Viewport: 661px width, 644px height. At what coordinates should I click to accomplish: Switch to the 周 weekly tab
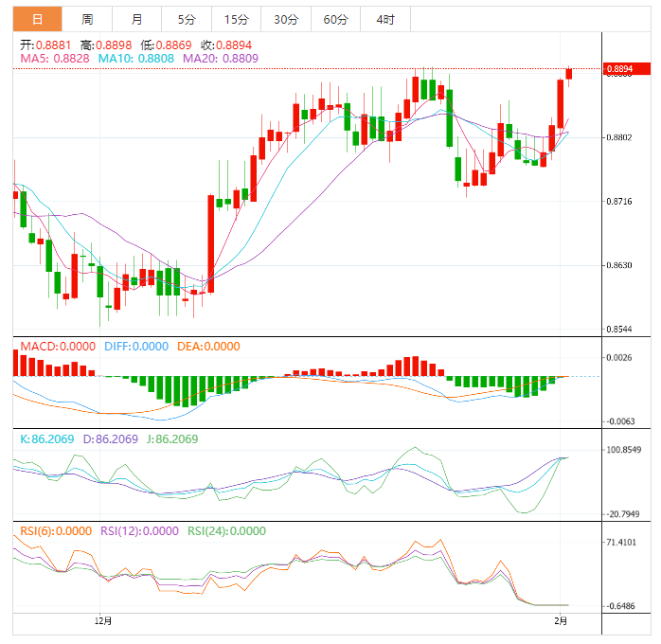click(x=87, y=19)
